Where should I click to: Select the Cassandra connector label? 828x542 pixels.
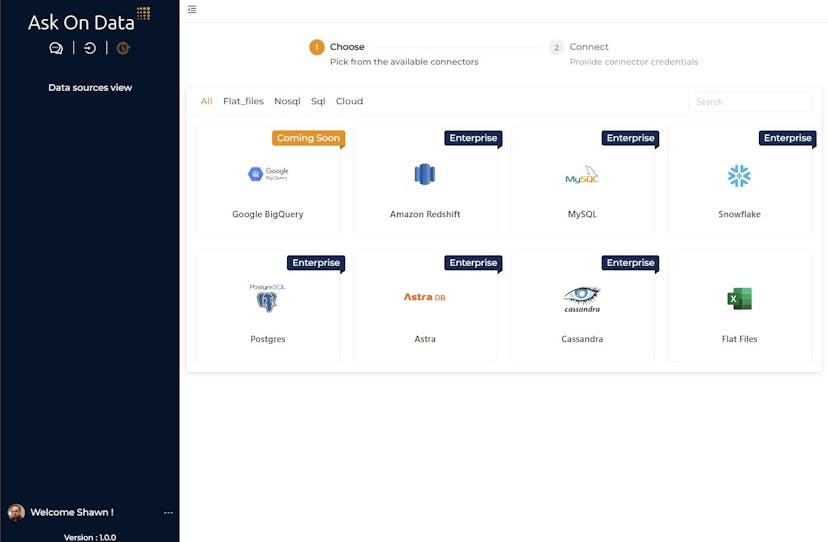click(582, 339)
